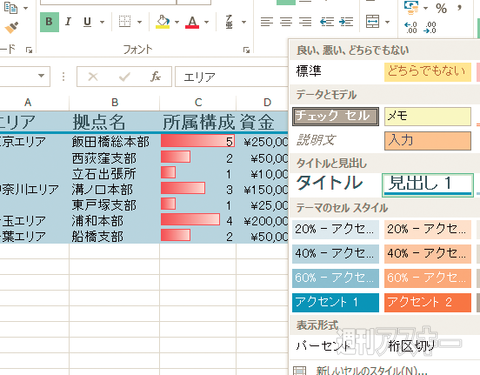Select header cell 拠点名
480x375 pixels.
click(x=115, y=122)
